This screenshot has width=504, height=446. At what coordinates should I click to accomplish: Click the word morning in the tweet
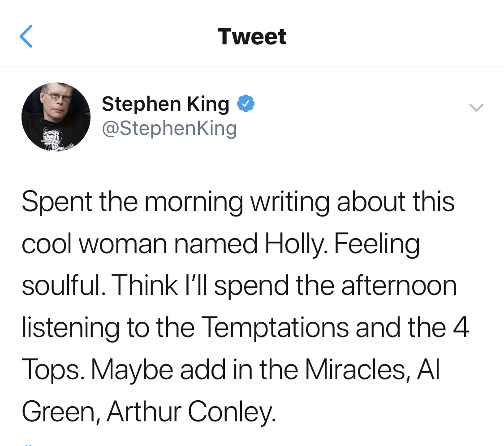point(194,203)
